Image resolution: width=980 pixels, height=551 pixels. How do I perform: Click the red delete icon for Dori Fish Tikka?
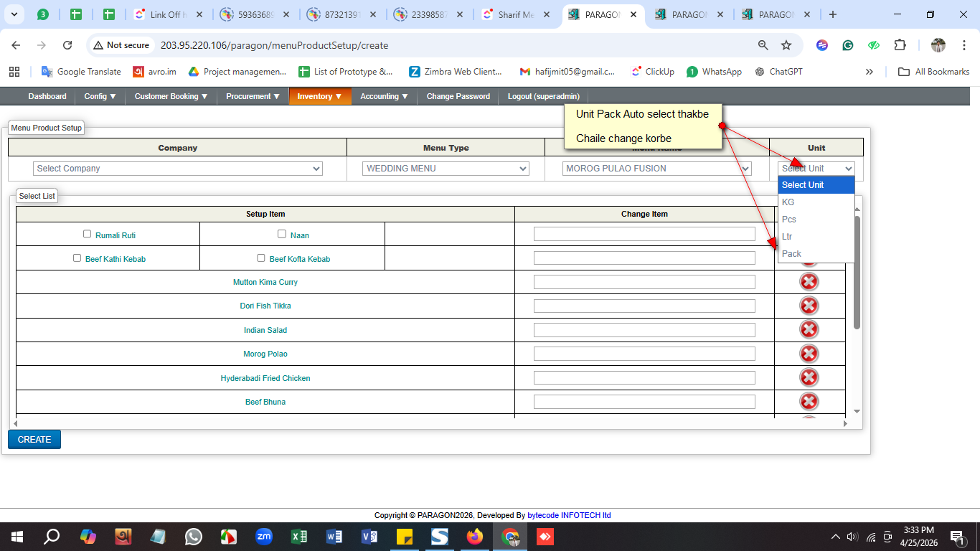click(x=809, y=306)
